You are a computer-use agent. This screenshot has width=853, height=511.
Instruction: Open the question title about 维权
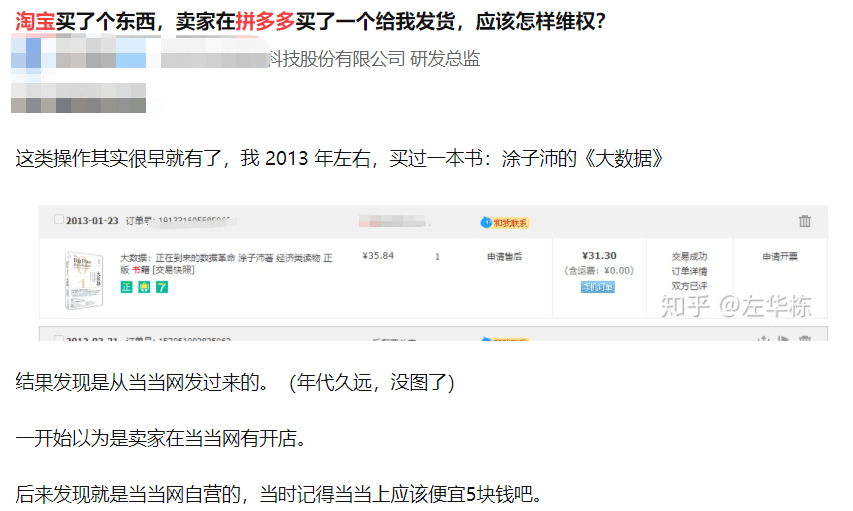pyautogui.click(x=311, y=21)
